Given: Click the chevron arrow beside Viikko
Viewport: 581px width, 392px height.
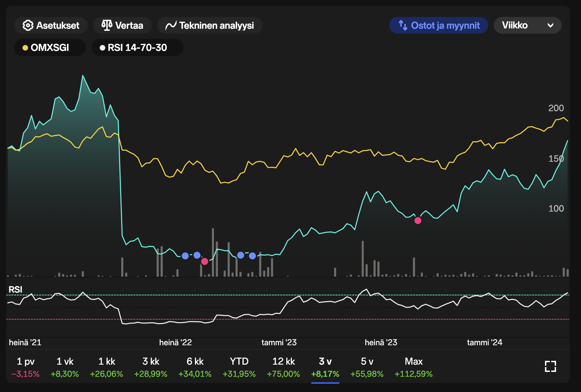Looking at the screenshot, I should click(550, 25).
